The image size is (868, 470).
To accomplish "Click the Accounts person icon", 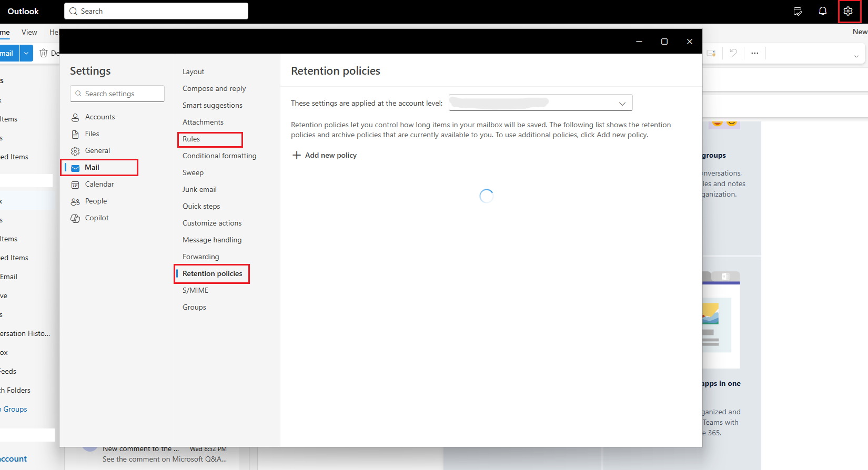I will (x=75, y=117).
